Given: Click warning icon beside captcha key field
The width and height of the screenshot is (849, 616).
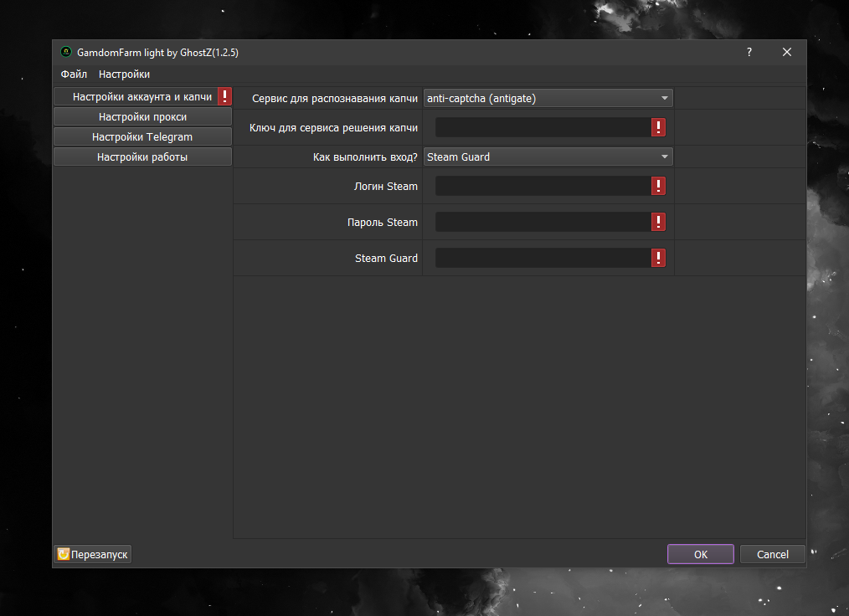Looking at the screenshot, I should [658, 127].
